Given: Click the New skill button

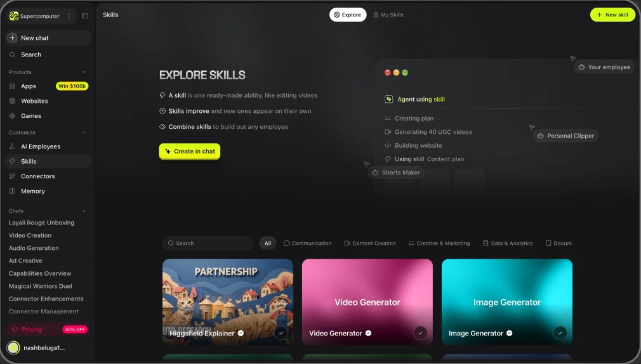Looking at the screenshot, I should coord(612,15).
